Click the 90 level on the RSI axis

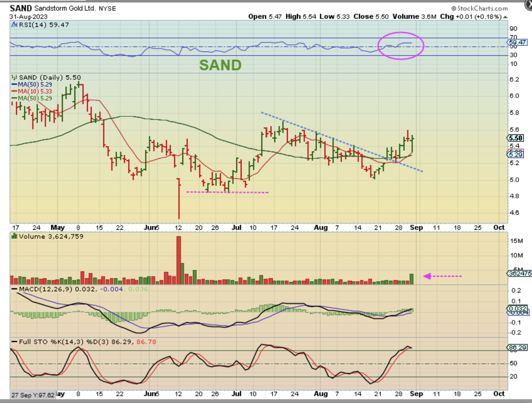pyautogui.click(x=514, y=29)
